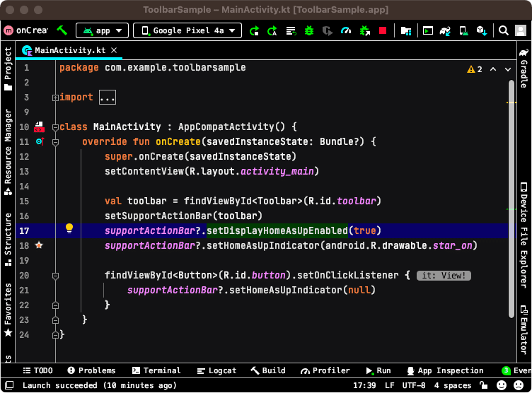The image size is (532, 393).
Task: Click the Run Anything toolbar icon
Action: 427,31
